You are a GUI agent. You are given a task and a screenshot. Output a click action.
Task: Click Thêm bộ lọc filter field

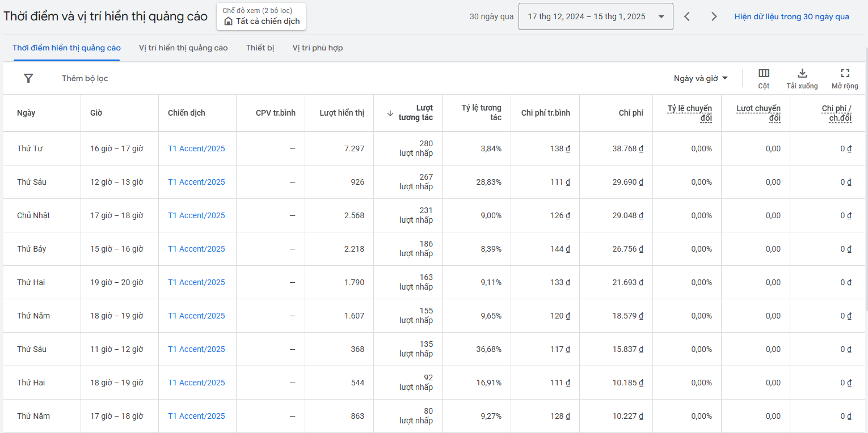click(x=85, y=78)
